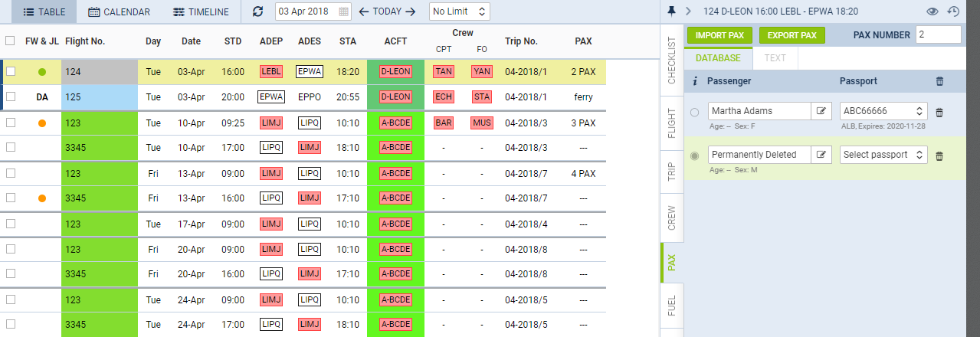Click the Martha Adams name field
The width and height of the screenshot is (980, 337).
(759, 111)
